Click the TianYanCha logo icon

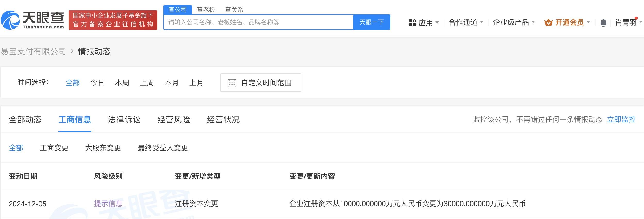tap(10, 20)
